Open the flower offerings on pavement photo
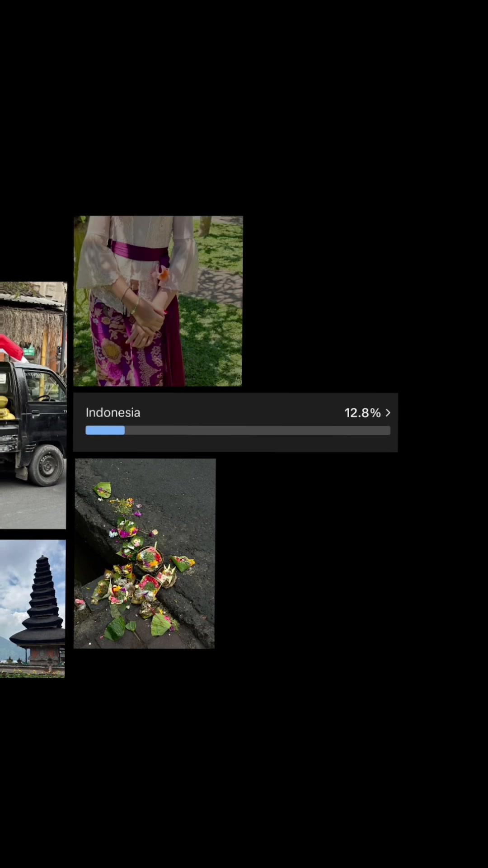This screenshot has height=868, width=488. (x=145, y=554)
